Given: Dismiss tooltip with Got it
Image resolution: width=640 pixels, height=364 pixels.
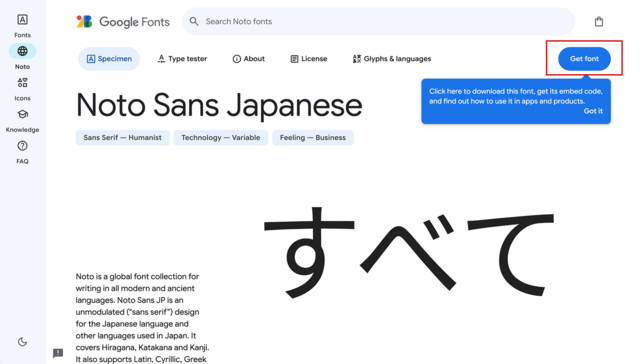Looking at the screenshot, I should (x=593, y=111).
